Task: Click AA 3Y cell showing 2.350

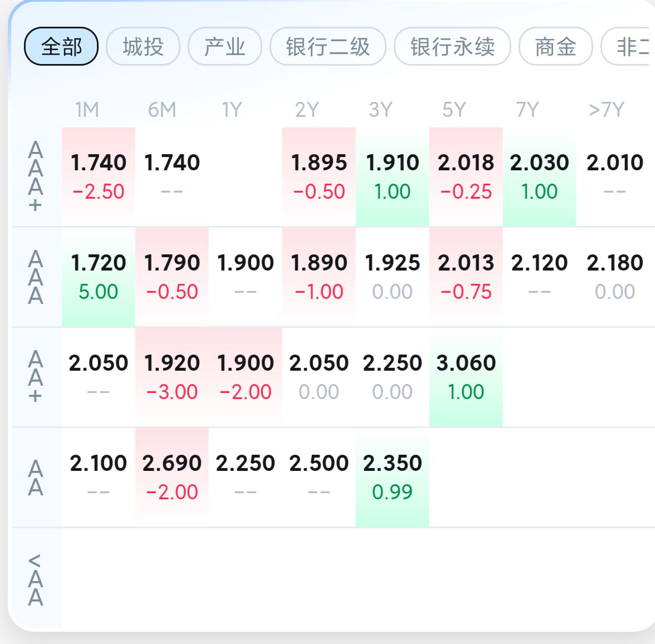Action: point(392,477)
